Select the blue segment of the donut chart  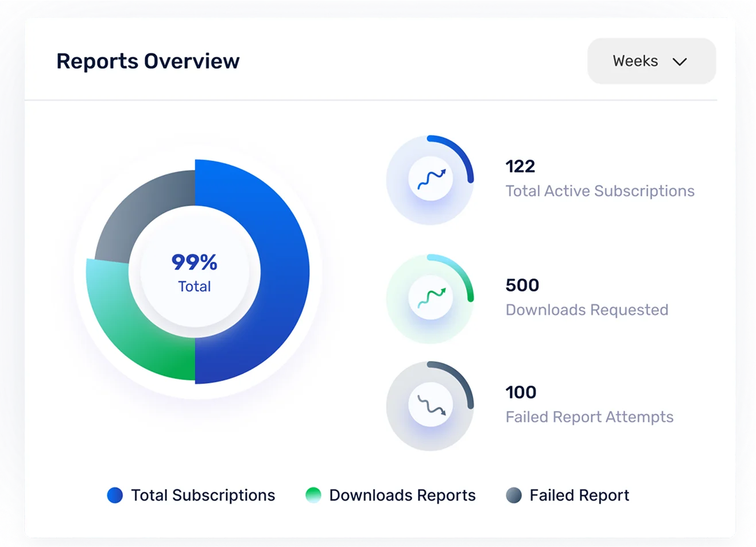click(x=284, y=270)
